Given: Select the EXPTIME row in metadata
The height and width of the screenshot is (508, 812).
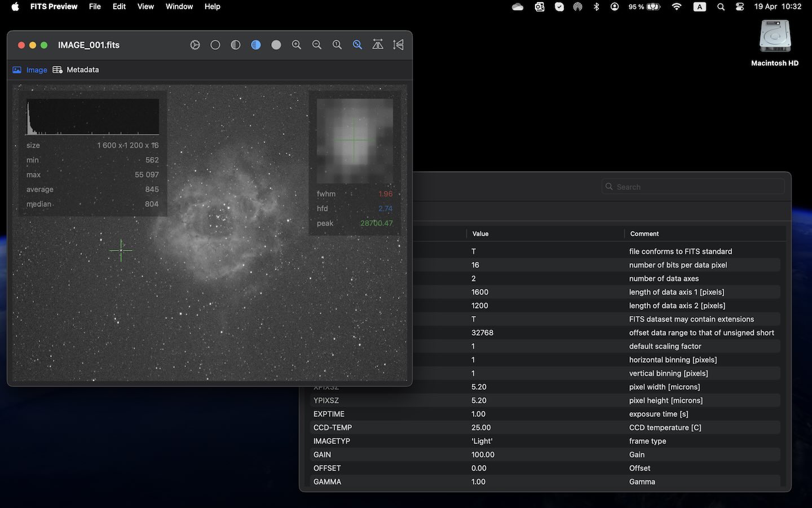Looking at the screenshot, I should [545, 414].
